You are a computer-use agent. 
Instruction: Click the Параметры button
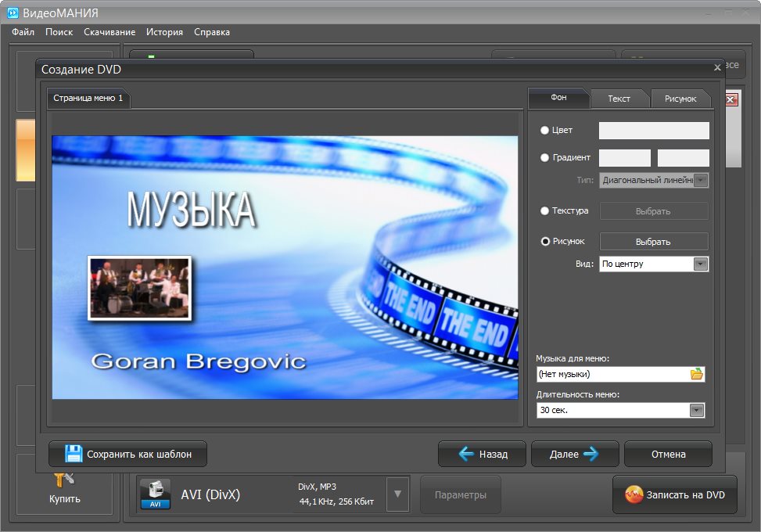pos(461,494)
